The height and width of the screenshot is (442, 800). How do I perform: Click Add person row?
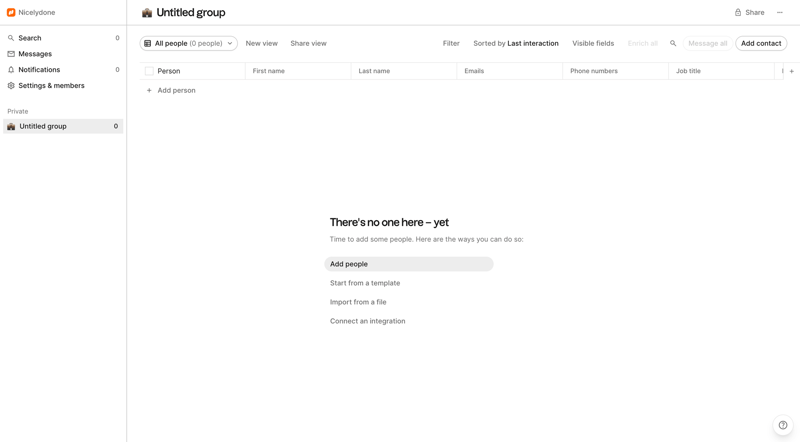pyautogui.click(x=171, y=90)
